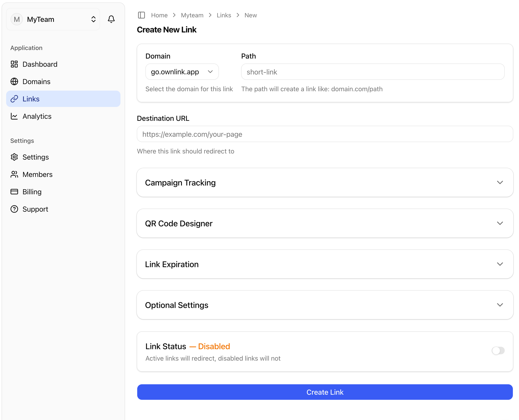
Task: Expand the Campaign Tracking section
Action: (325, 182)
